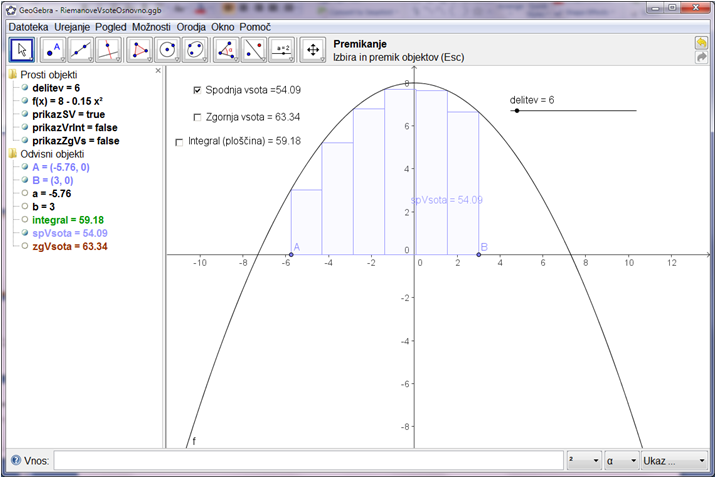This screenshot has width=716, height=478.
Task: Select the New Point tool
Action: [x=53, y=50]
